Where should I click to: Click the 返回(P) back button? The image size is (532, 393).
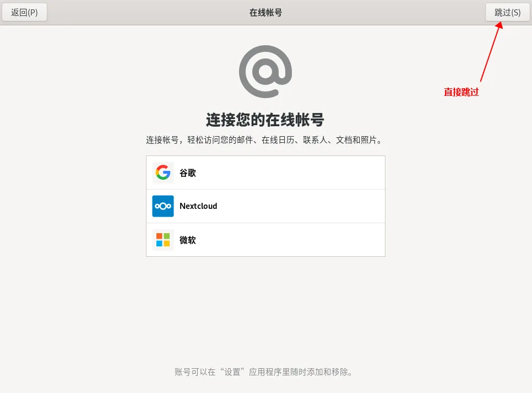(x=24, y=13)
